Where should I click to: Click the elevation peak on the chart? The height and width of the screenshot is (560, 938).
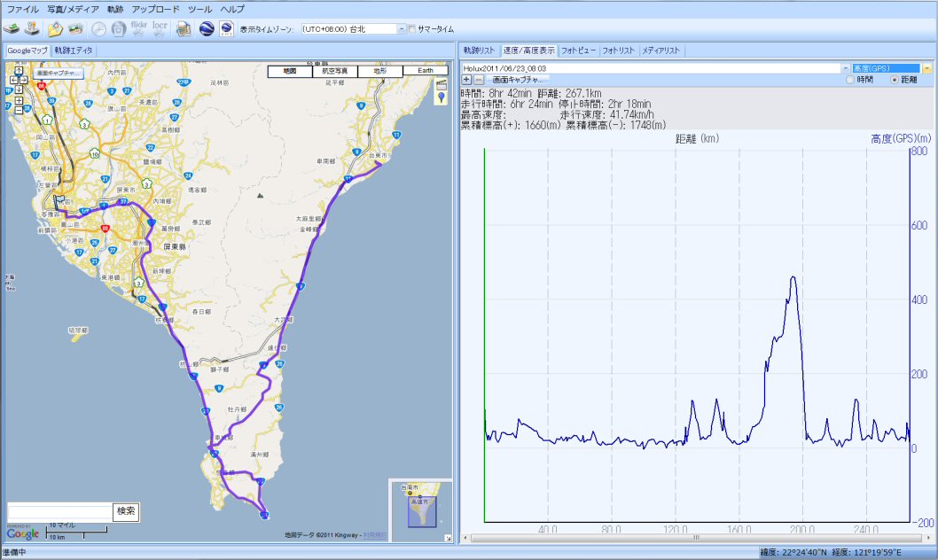click(x=793, y=277)
